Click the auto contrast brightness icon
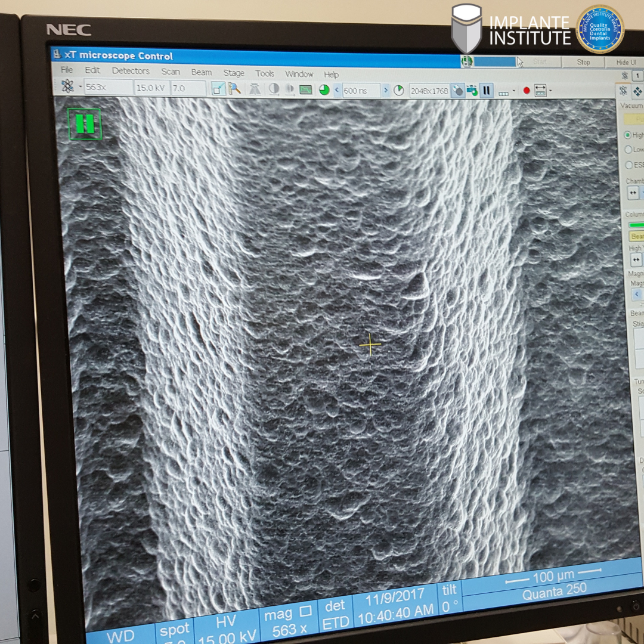The image size is (644, 644). (x=274, y=89)
